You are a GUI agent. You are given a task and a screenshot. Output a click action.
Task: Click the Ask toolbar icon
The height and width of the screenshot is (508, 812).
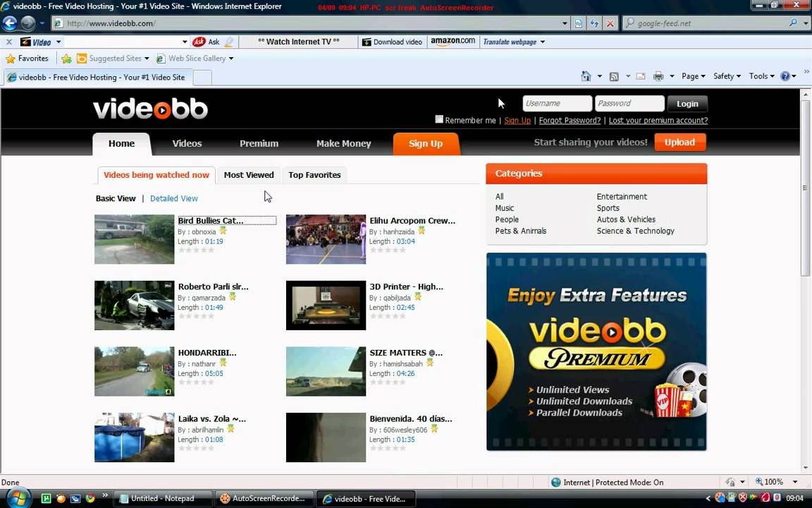point(199,42)
